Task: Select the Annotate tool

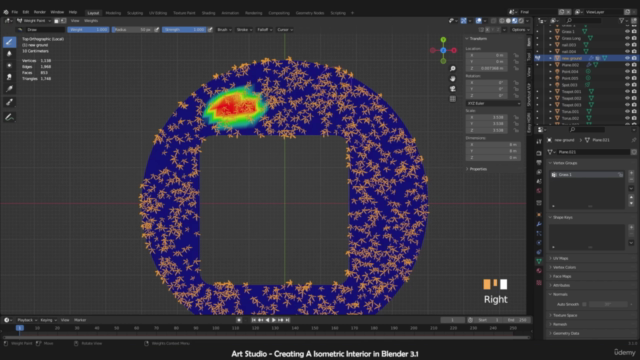Action: 9,118
